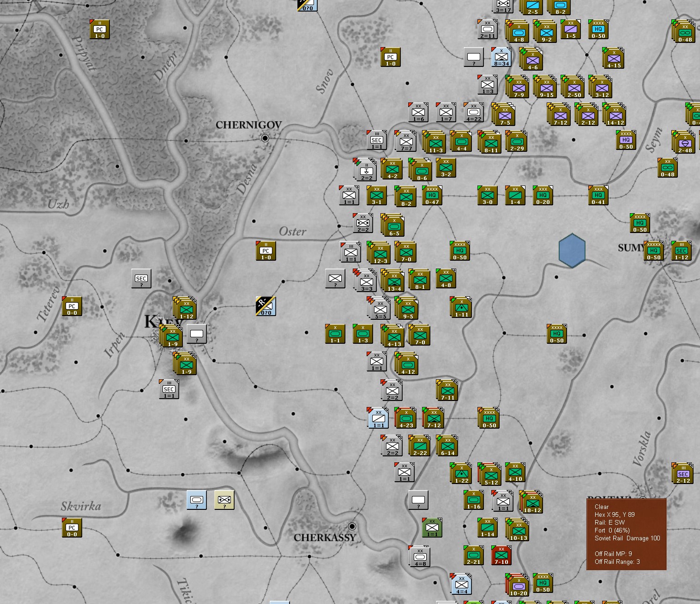Select the HQ 0-20 corps headquarters counter

tap(543, 196)
